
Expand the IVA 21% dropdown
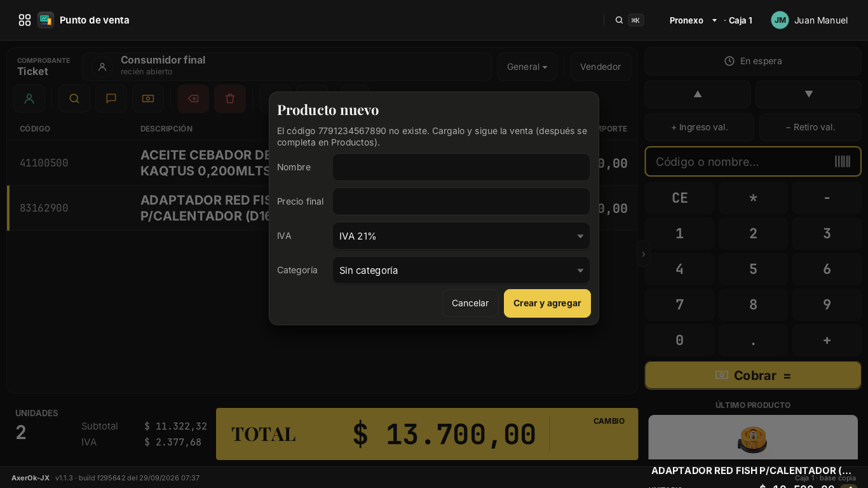(x=461, y=236)
